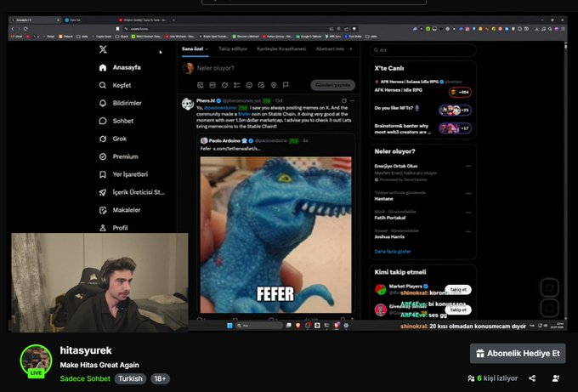
Task: Click the Grok icon on the post
Action: coord(344,100)
